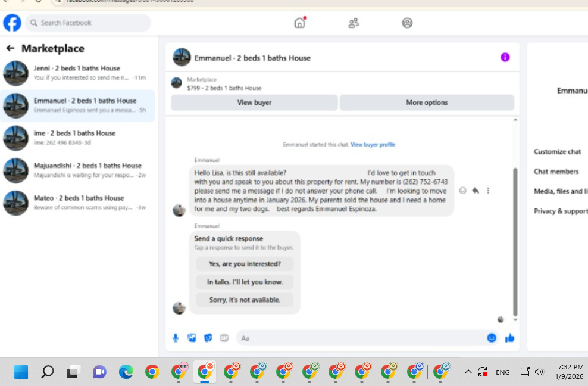
Task: Click the More options button
Action: 427,102
